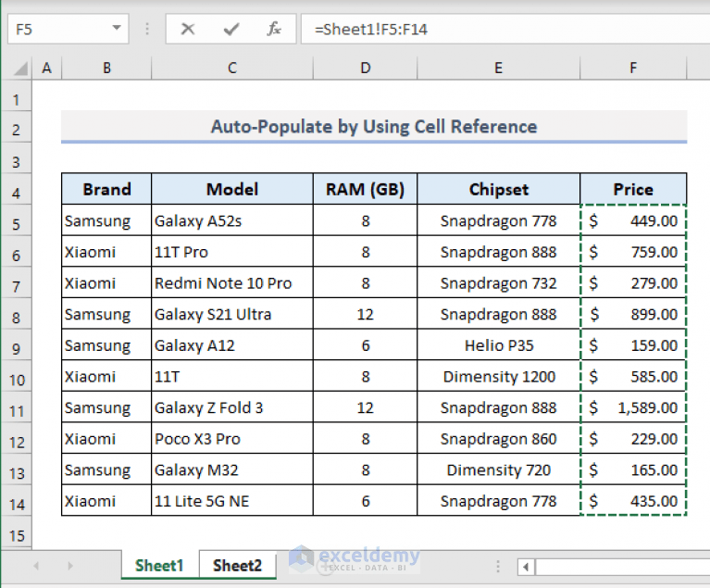Confirm formula with the checkmark icon
Screen dimensions: 710x588
coord(230,30)
